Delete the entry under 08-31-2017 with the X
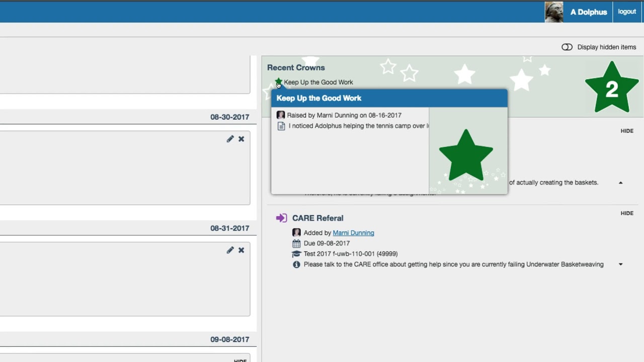The image size is (644, 362). tap(241, 250)
